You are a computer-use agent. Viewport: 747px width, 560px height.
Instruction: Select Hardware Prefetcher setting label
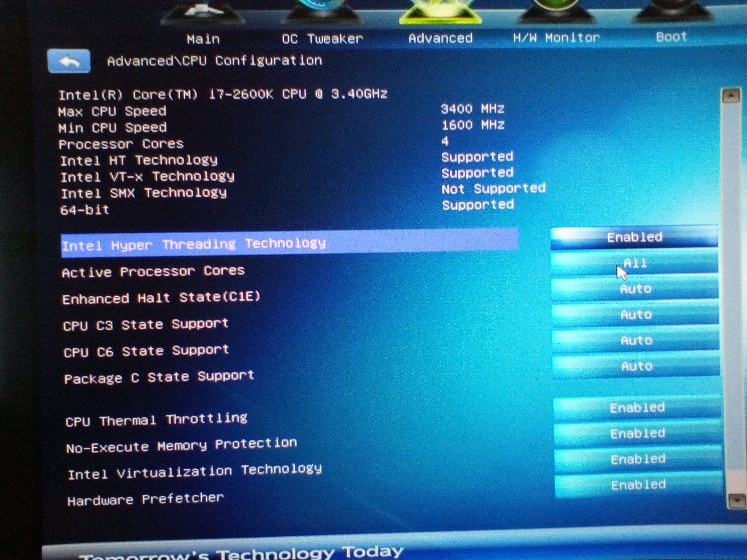145,499
